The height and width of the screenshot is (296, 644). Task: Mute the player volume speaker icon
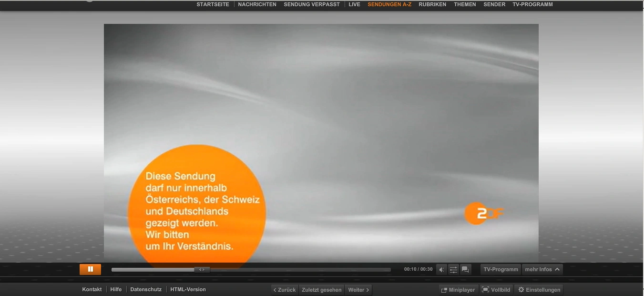pos(441,270)
